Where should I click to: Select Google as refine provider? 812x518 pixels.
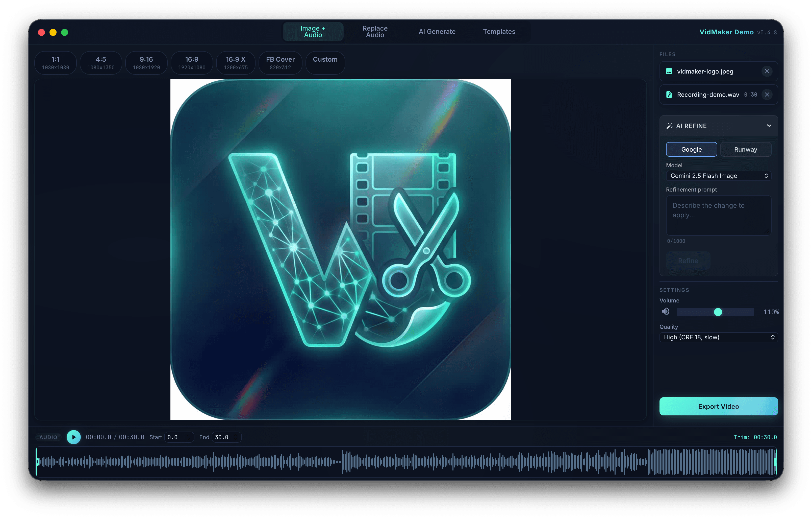(x=691, y=149)
